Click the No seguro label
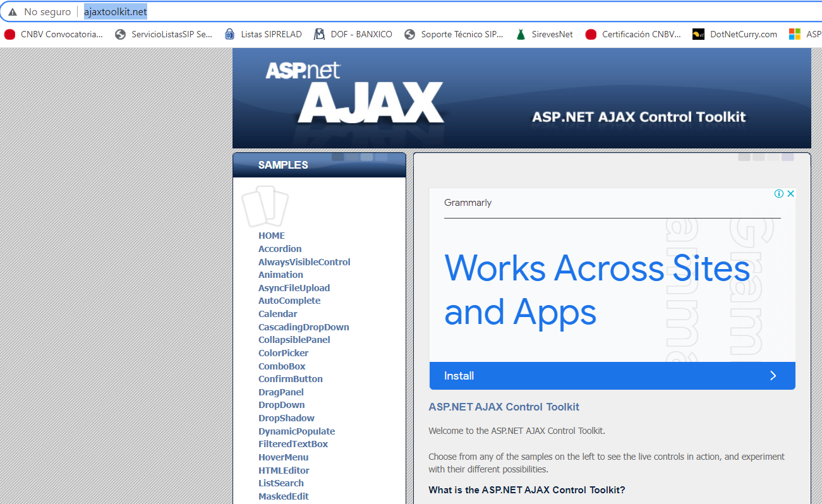The height and width of the screenshot is (504, 822). (x=47, y=12)
